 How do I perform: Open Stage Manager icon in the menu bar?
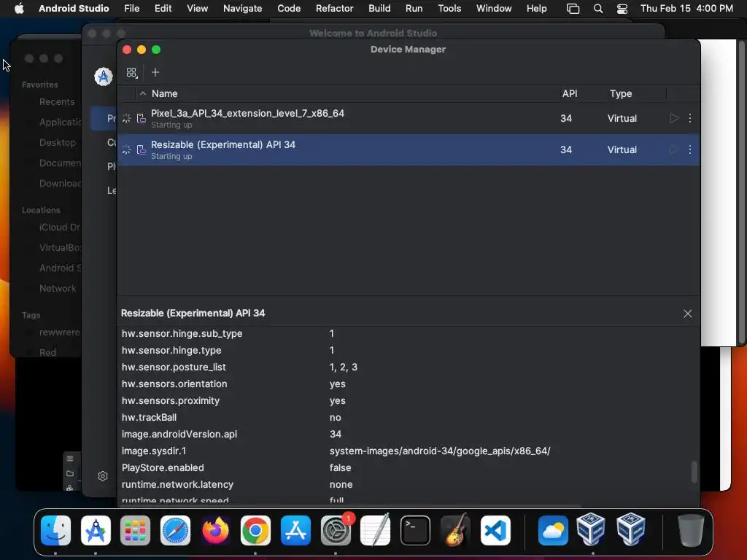(573, 9)
